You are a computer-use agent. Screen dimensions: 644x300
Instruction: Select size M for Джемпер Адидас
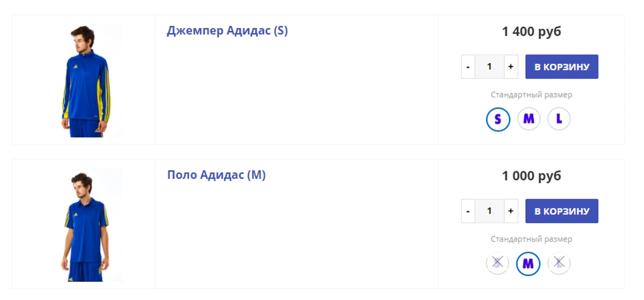pos(528,119)
